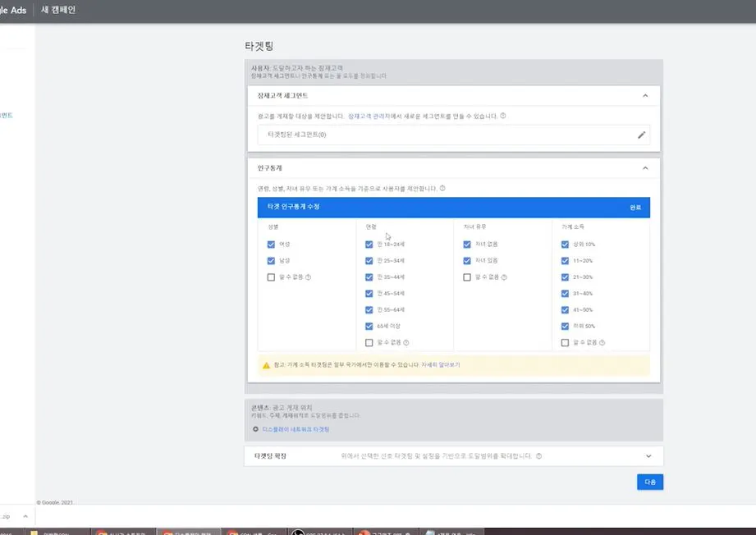This screenshot has width=756, height=535.
Task: Click the 타겟 인구통계 수정 title
Action: coord(294,206)
